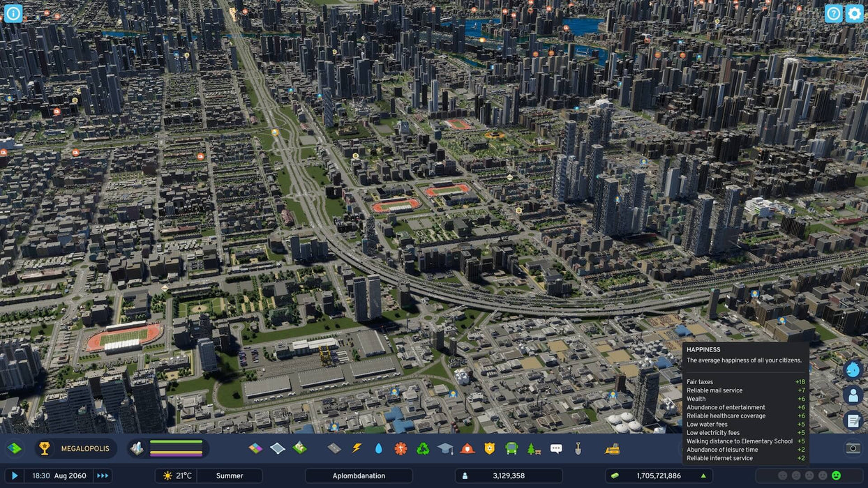This screenshot has width=868, height=488.
Task: Open the Water and sewage menu
Action: (x=379, y=448)
